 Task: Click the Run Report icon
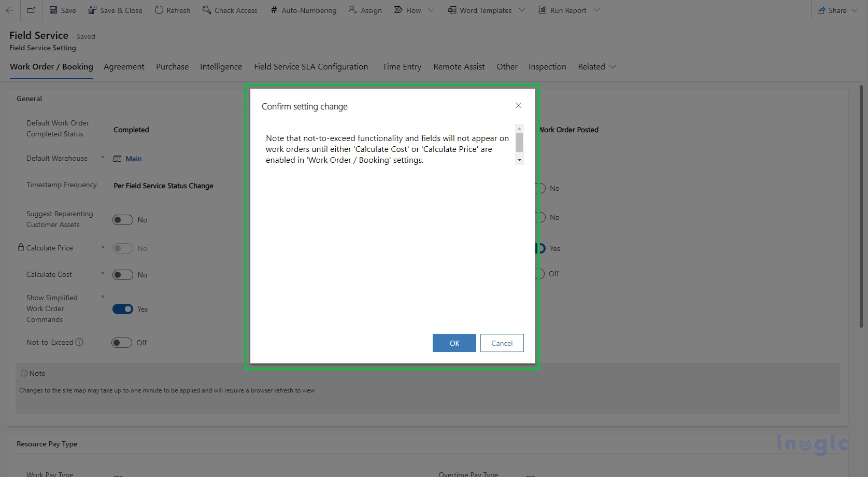[542, 10]
